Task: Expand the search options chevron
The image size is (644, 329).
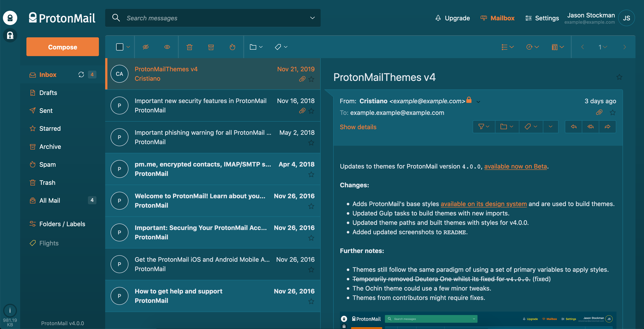Action: (x=312, y=18)
